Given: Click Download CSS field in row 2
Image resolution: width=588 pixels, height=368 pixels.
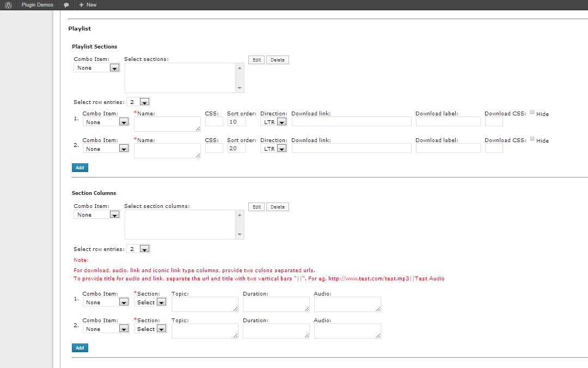Looking at the screenshot, I should click(494, 148).
